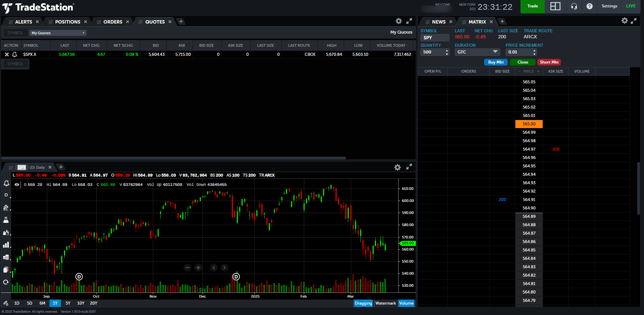The image size is (644, 315).
Task: Select the 5D time range
Action: pyautogui.click(x=30, y=303)
